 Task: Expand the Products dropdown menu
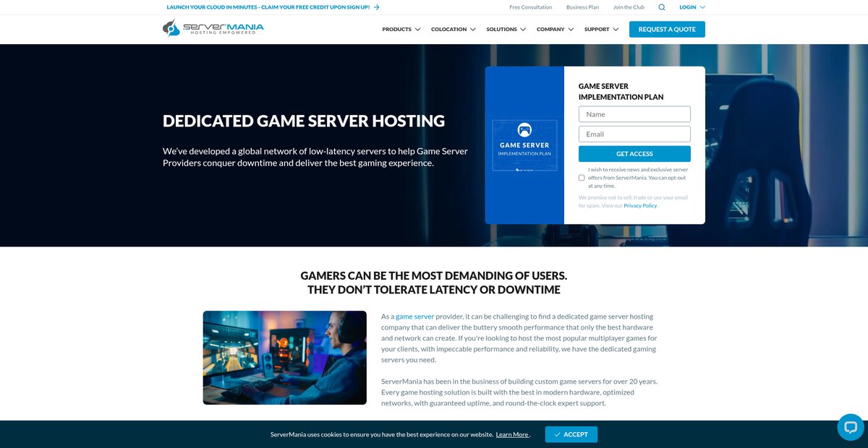(x=401, y=30)
